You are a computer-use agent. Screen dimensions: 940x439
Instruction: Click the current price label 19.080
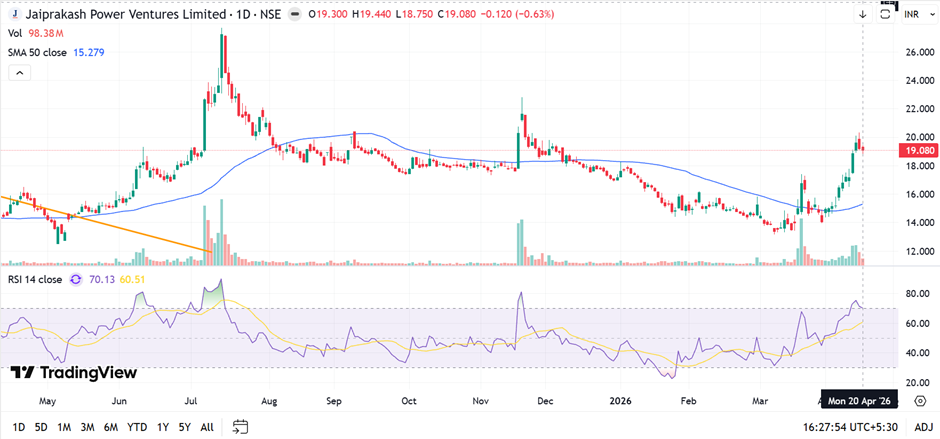point(917,150)
